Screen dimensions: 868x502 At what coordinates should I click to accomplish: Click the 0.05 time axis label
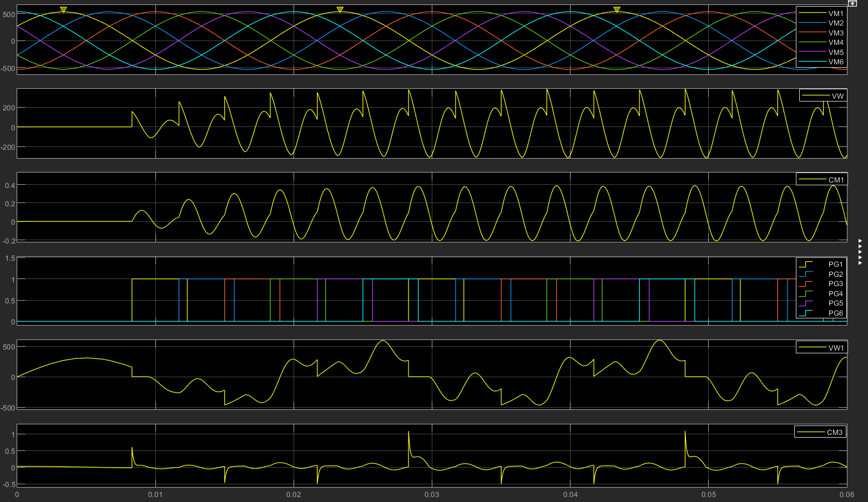click(x=708, y=494)
